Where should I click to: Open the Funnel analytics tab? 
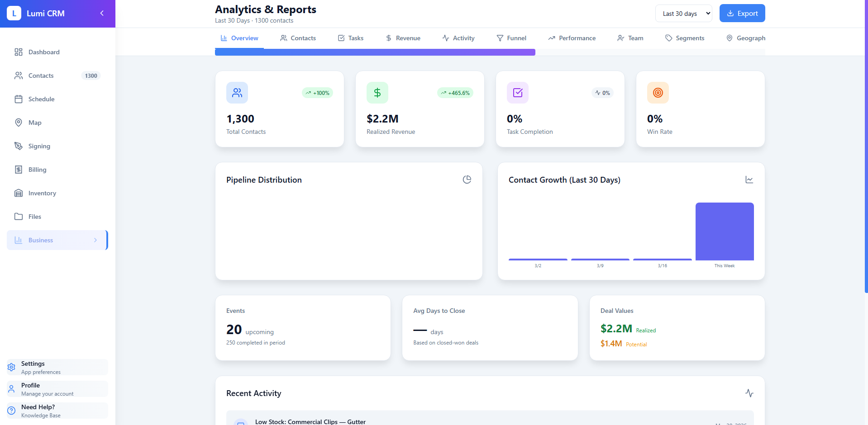coord(511,38)
